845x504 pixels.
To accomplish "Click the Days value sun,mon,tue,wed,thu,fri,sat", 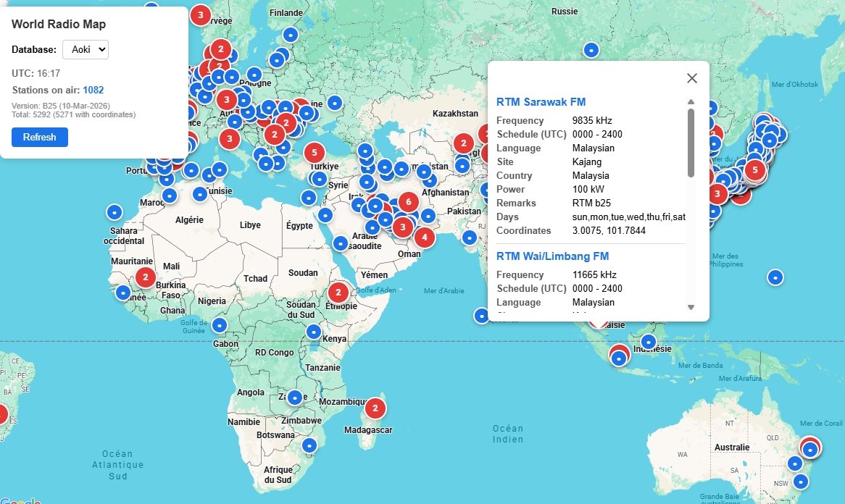I will 629,217.
